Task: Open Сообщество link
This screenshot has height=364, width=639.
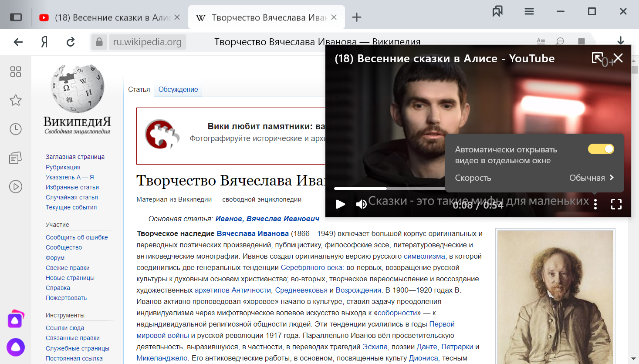Action: (x=64, y=247)
